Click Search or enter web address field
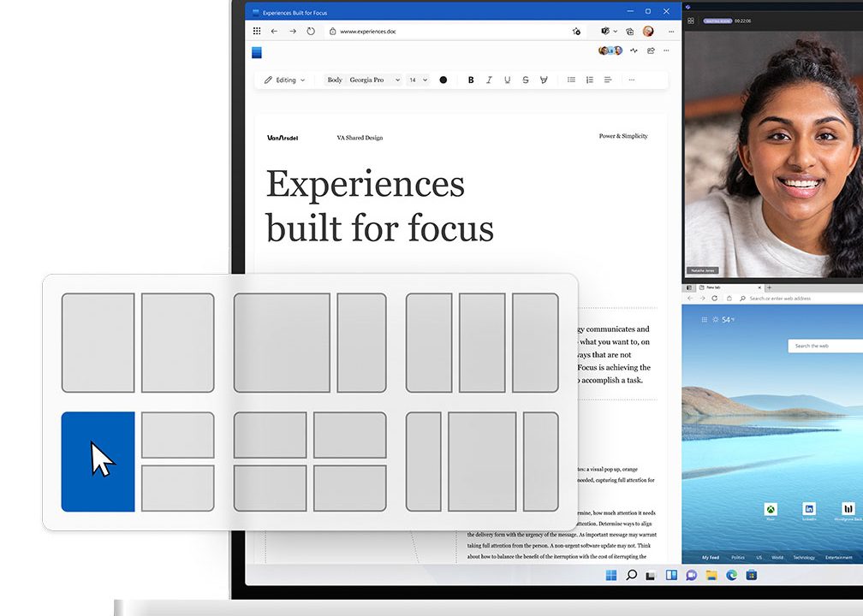This screenshot has width=863, height=616. [800, 298]
